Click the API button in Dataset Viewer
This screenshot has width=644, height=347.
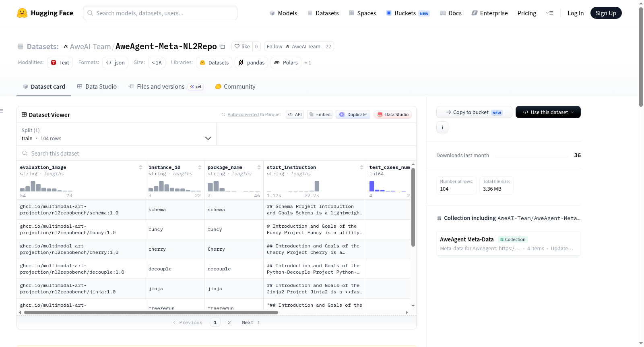point(295,114)
